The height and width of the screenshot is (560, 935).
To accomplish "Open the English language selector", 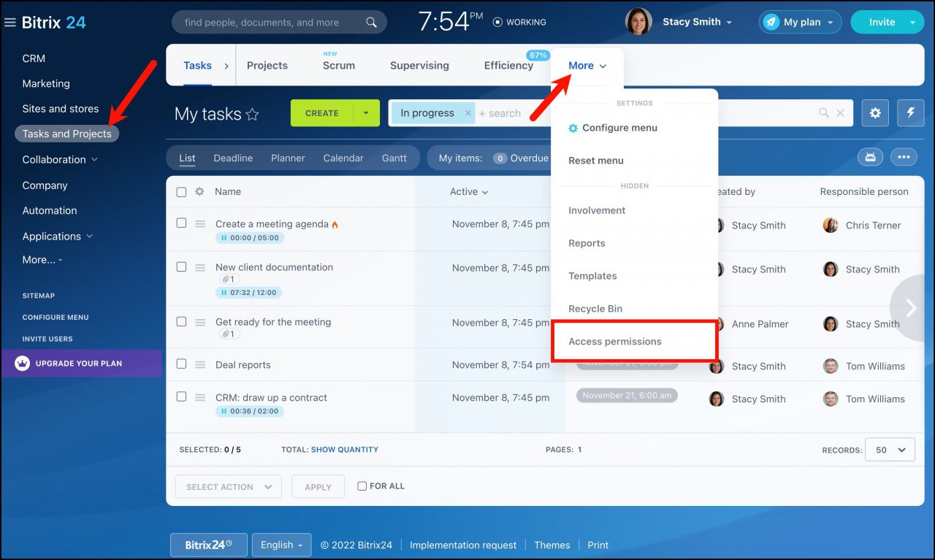I will click(281, 545).
